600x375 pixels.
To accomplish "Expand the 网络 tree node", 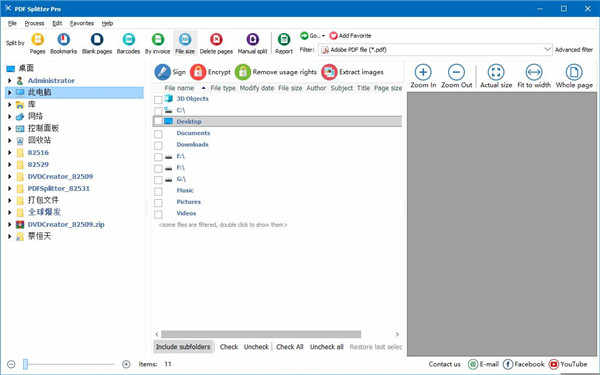I will pyautogui.click(x=10, y=116).
